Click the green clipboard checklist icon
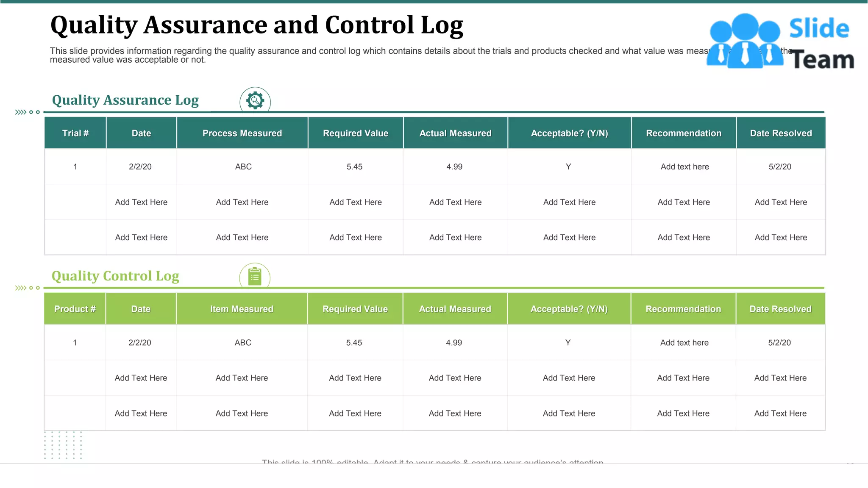Screen dimensions: 868x488 [x=255, y=277]
